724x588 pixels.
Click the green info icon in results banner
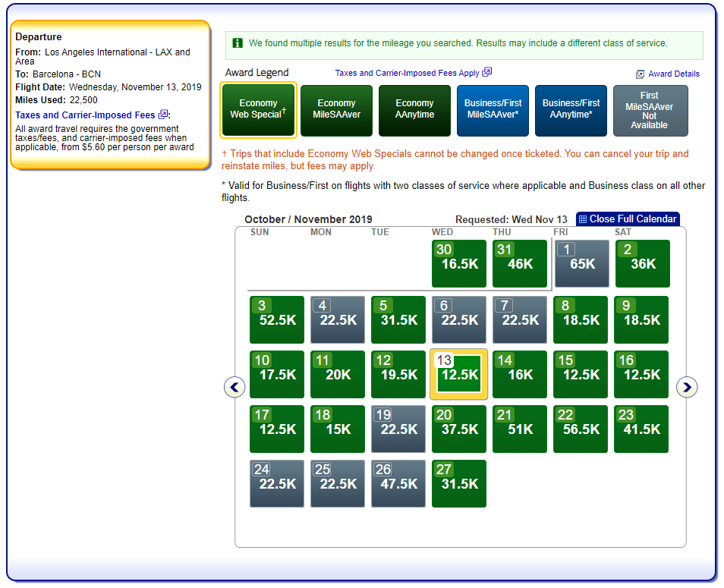238,43
